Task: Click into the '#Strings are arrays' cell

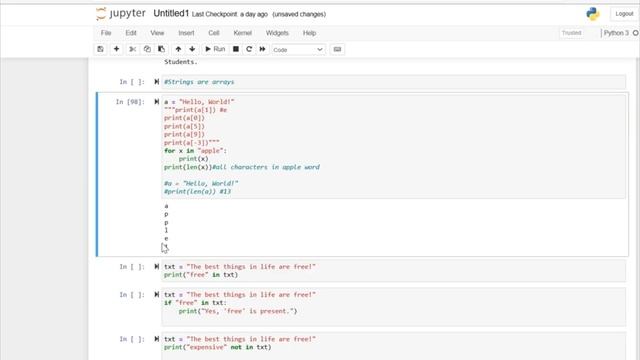Action: pyautogui.click(x=393, y=82)
